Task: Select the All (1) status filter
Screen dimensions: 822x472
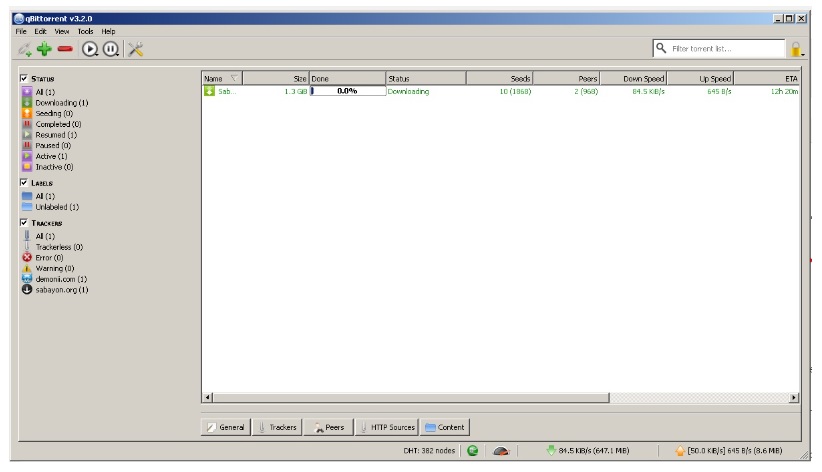Action: pyautogui.click(x=45, y=92)
